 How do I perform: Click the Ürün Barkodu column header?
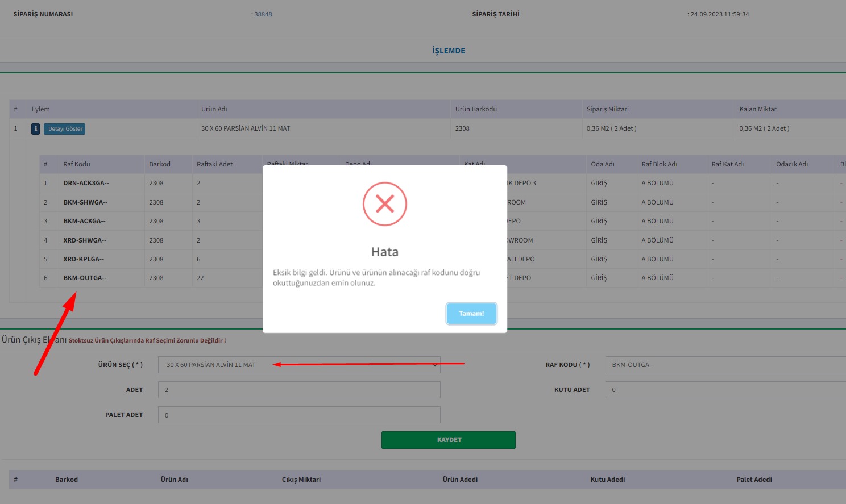click(x=476, y=109)
